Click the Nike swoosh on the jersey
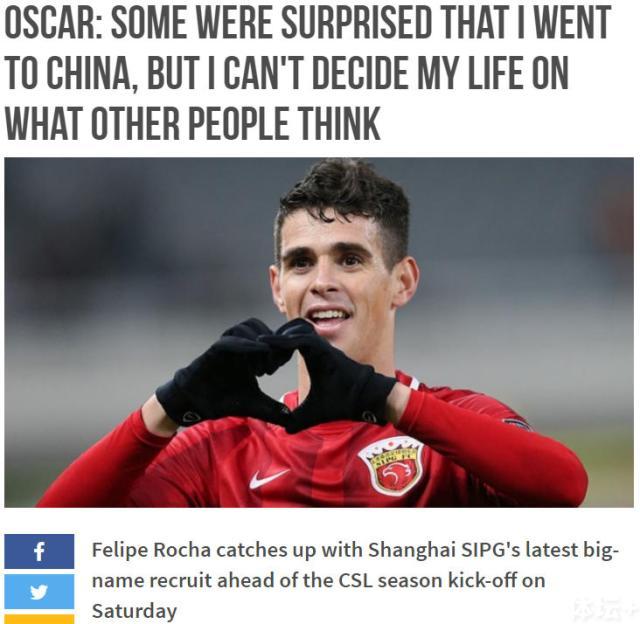The width and height of the screenshot is (640, 624). click(269, 478)
